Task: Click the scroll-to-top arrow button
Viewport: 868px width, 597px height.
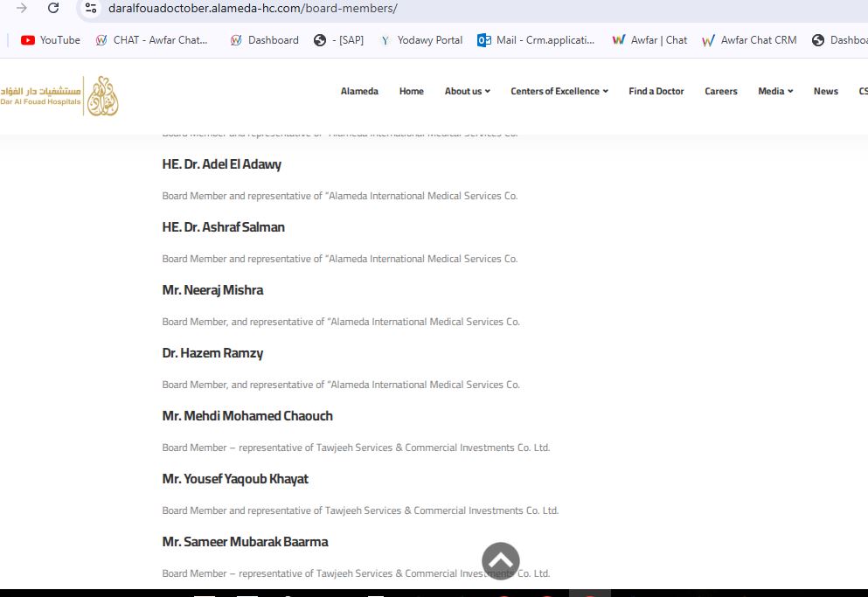Action: coord(500,560)
